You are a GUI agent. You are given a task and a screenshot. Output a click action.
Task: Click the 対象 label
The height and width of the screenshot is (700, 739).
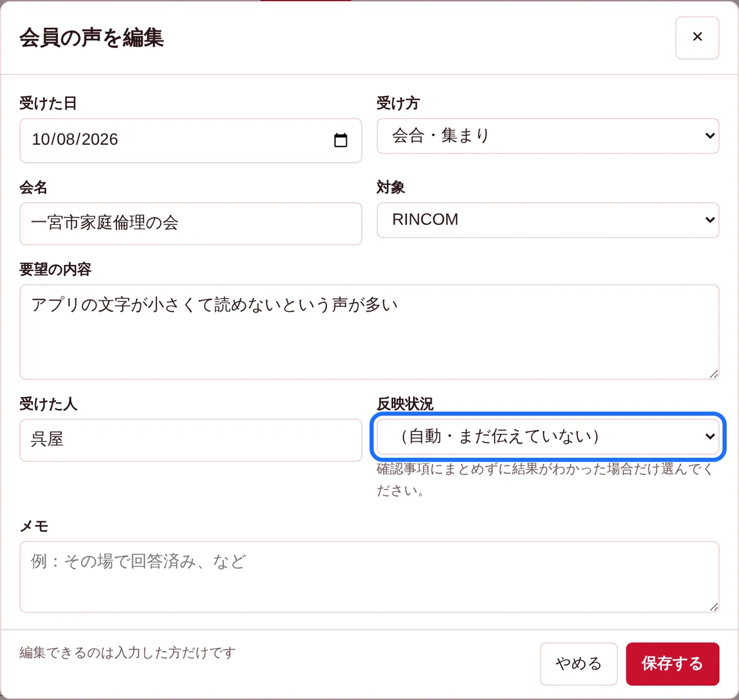click(x=391, y=187)
